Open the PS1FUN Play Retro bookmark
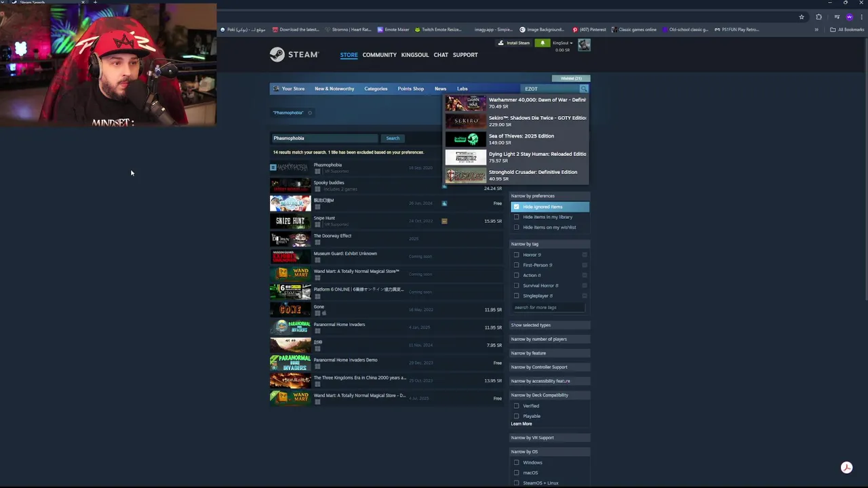This screenshot has height=488, width=868. pyautogui.click(x=736, y=30)
